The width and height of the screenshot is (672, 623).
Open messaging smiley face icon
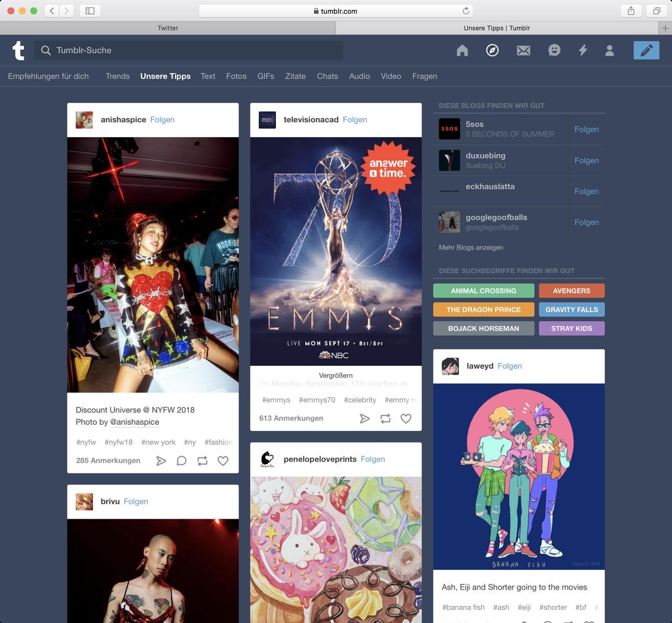pyautogui.click(x=554, y=50)
